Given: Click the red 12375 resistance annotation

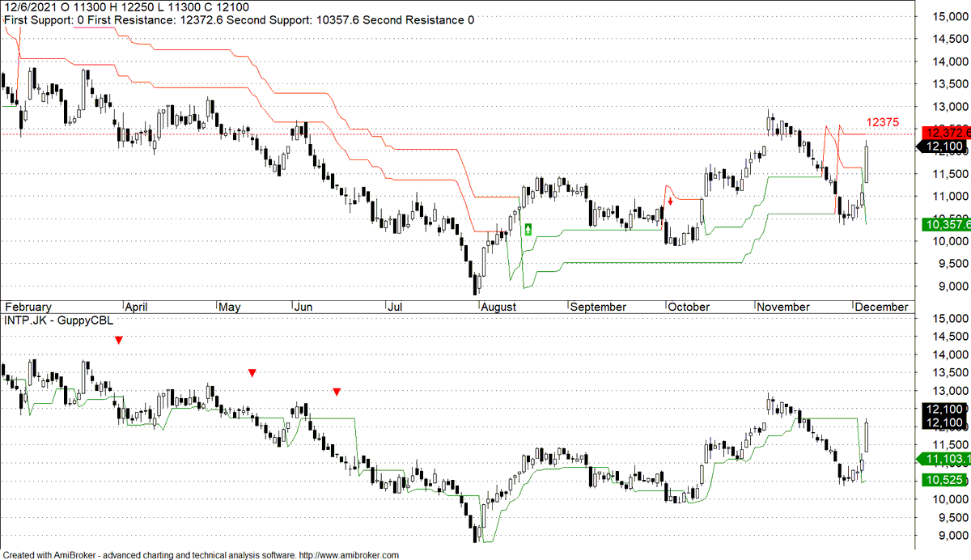Looking at the screenshot, I should click(x=883, y=121).
